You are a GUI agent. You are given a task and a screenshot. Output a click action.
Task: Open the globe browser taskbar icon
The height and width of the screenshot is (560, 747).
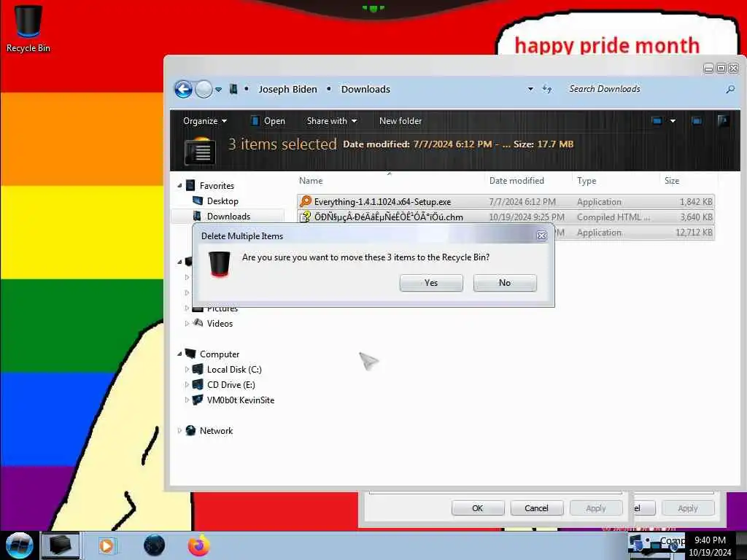154,545
